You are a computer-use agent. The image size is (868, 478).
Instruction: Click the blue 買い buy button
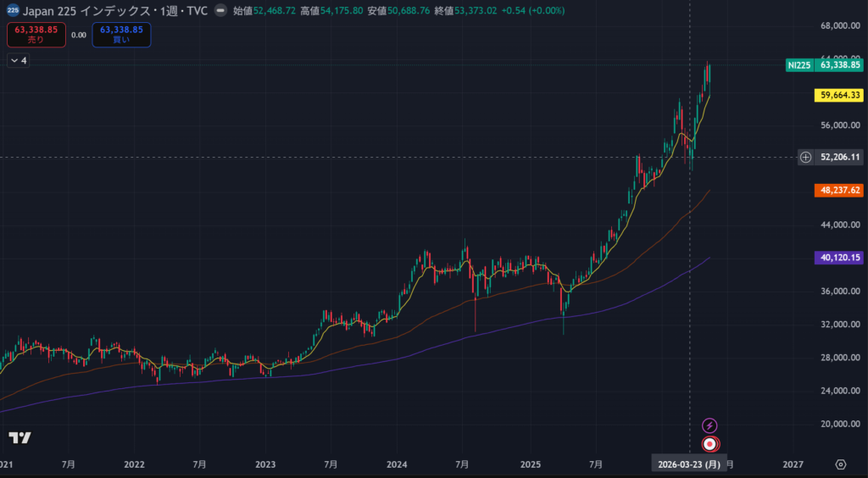coord(121,35)
